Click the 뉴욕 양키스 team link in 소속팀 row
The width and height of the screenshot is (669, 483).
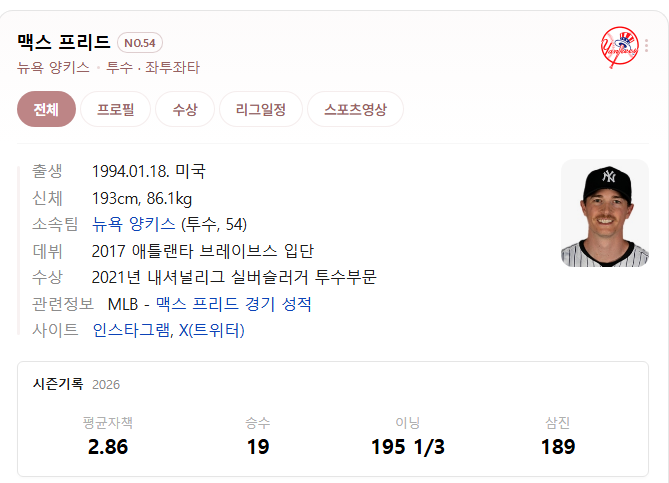click(x=134, y=224)
